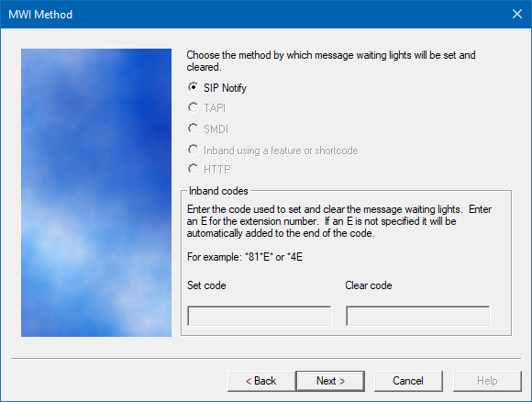Screen dimensions: 532x402
Task: Click the Clear code label
Action: point(369,285)
